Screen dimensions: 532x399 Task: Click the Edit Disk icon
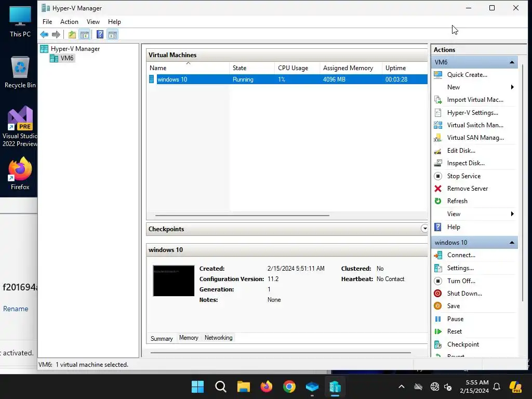coord(438,151)
